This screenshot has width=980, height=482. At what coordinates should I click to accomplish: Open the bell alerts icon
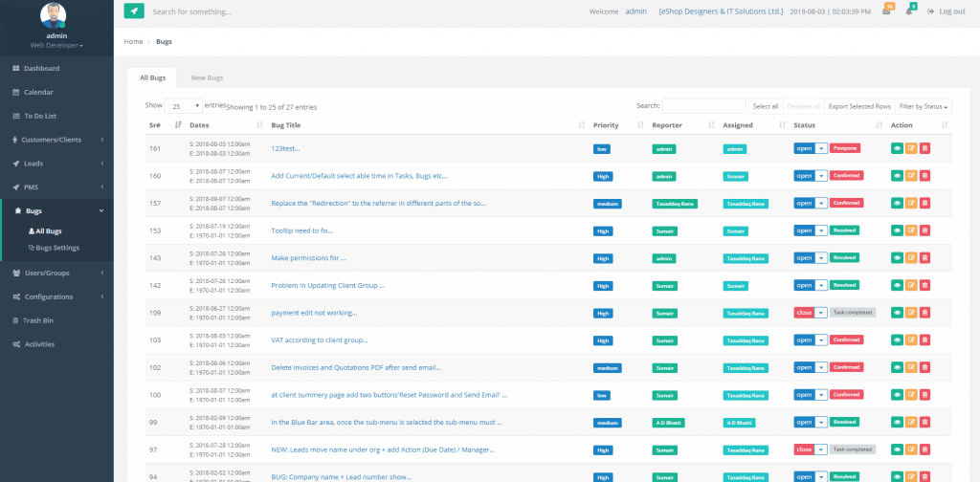point(909,11)
